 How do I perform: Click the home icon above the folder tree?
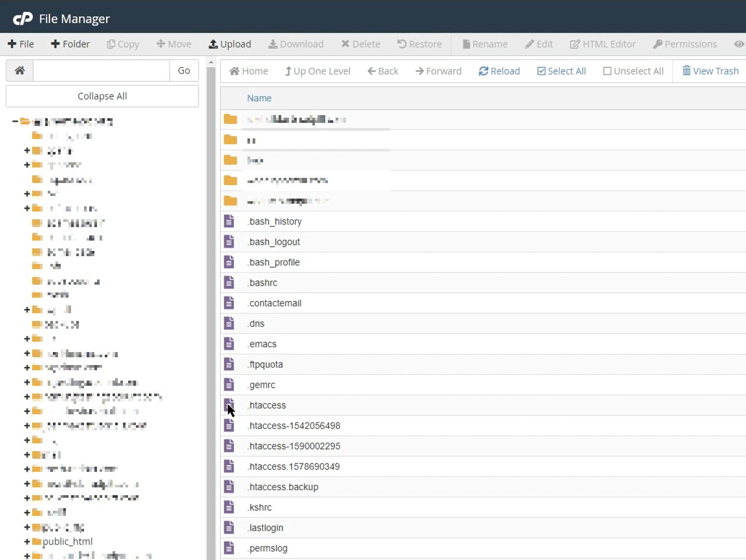(x=19, y=70)
